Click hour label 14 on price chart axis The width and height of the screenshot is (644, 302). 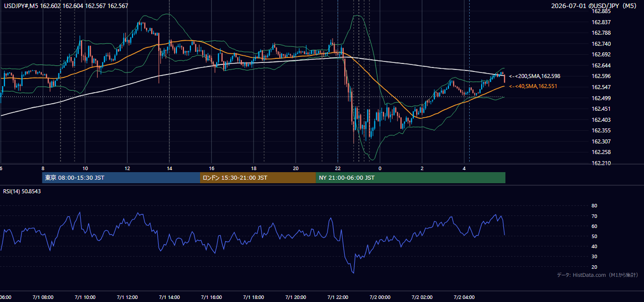click(x=169, y=168)
